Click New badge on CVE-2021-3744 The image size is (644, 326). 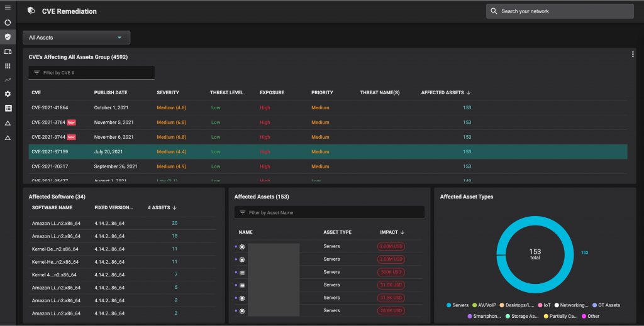pyautogui.click(x=72, y=137)
